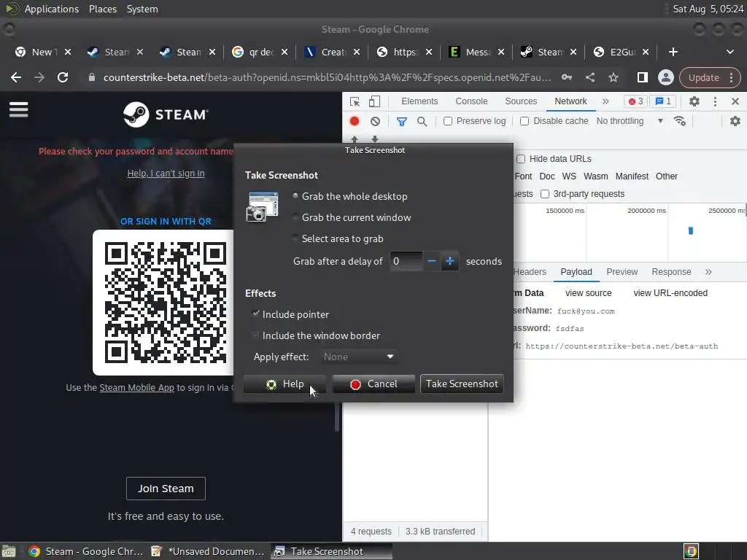Click Cancel in the screenshot dialog
This screenshot has width=747, height=560.
373,384
